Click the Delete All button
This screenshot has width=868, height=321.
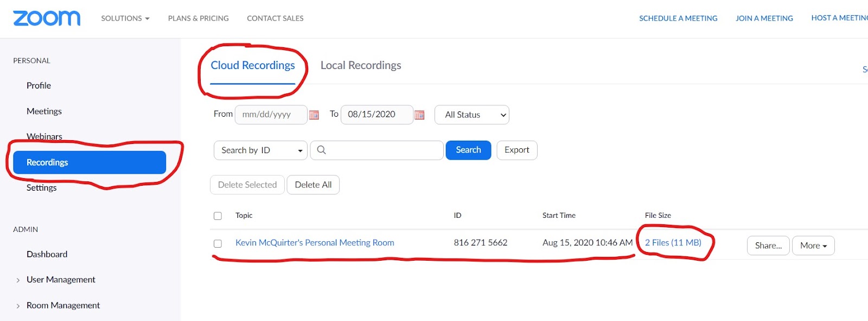coord(313,185)
